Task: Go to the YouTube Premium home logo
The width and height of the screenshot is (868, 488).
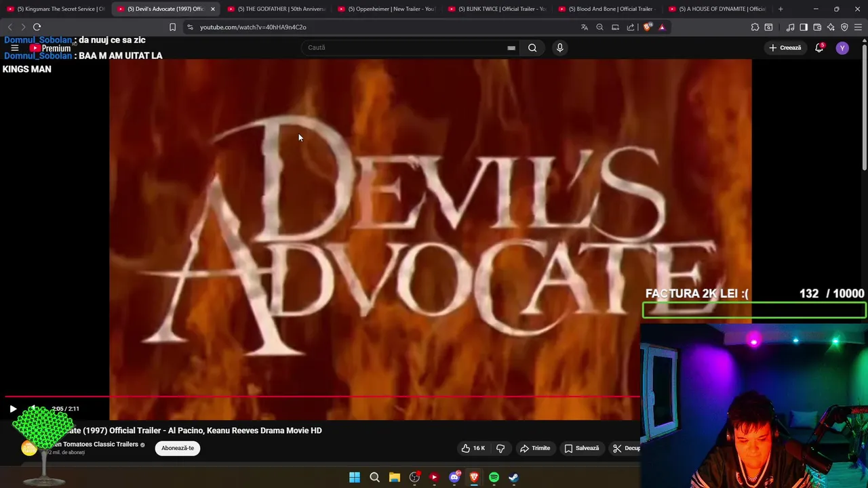Action: (x=50, y=48)
